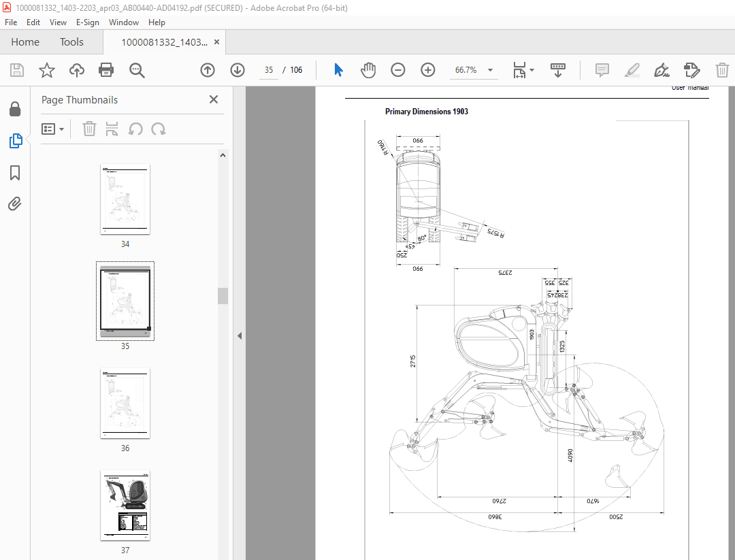Screen dimensions: 735x560
Task: Open thumbnail options menu dropdown
Action: [52, 129]
